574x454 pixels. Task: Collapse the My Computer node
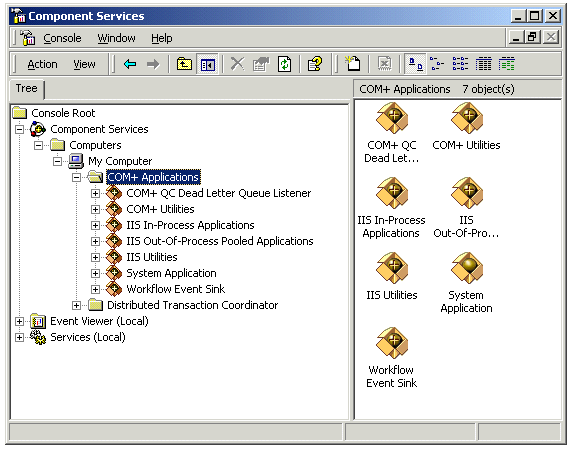point(57,161)
